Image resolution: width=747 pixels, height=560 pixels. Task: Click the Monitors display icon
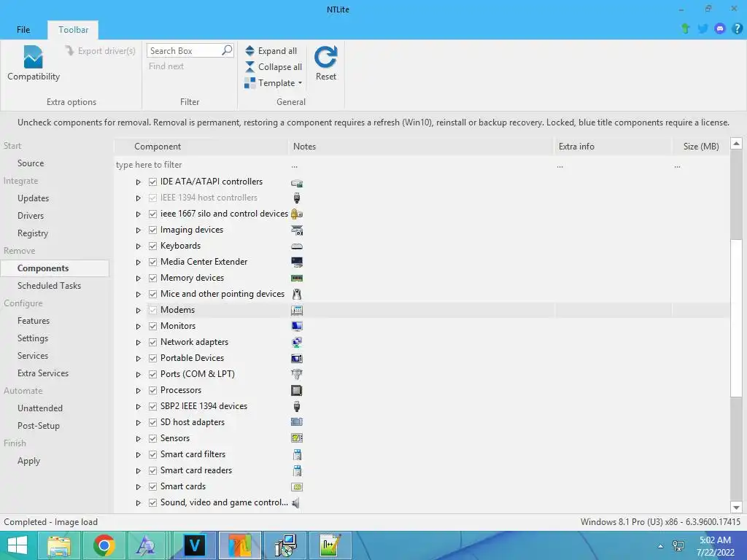(297, 326)
